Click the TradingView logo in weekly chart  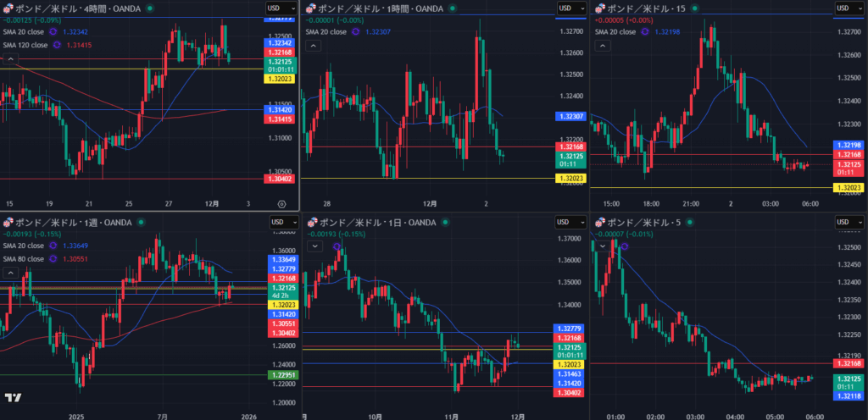13,398
